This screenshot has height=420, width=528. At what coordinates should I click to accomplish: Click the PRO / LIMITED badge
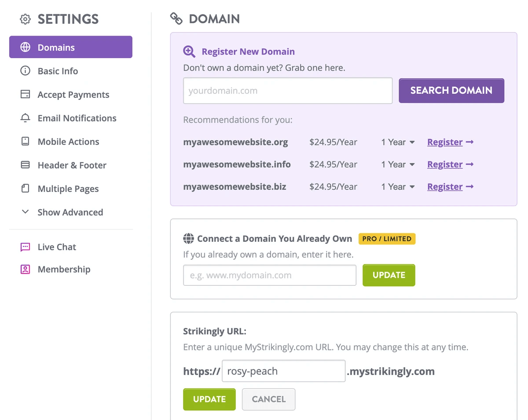pos(387,239)
